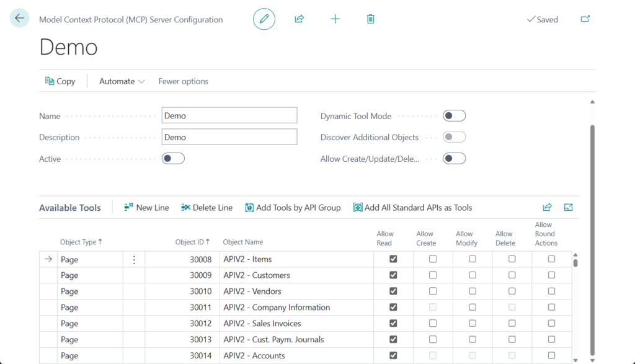Image resolution: width=635 pixels, height=364 pixels.
Task: Open the Automate dropdown menu
Action: [122, 81]
